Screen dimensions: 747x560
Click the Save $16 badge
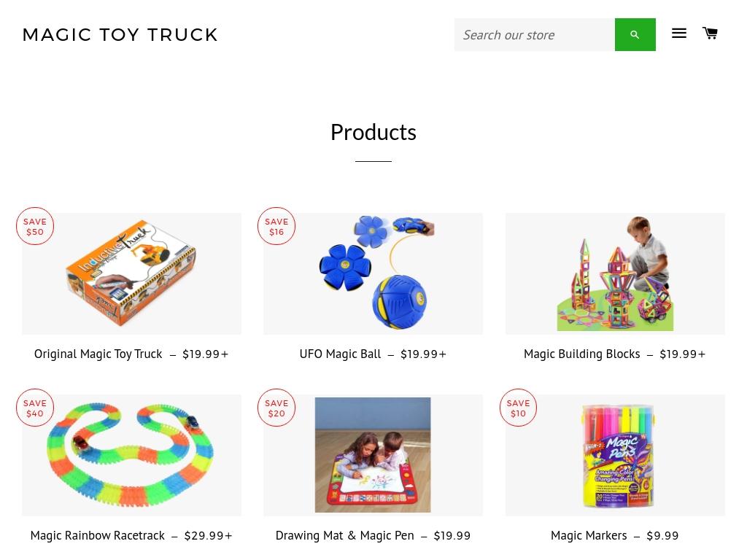coord(276,226)
